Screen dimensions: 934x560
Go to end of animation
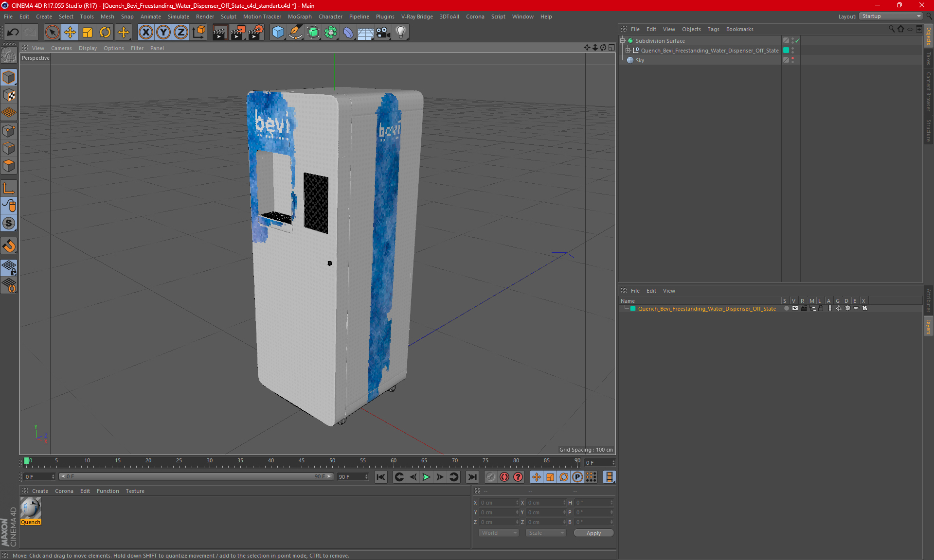click(x=472, y=477)
